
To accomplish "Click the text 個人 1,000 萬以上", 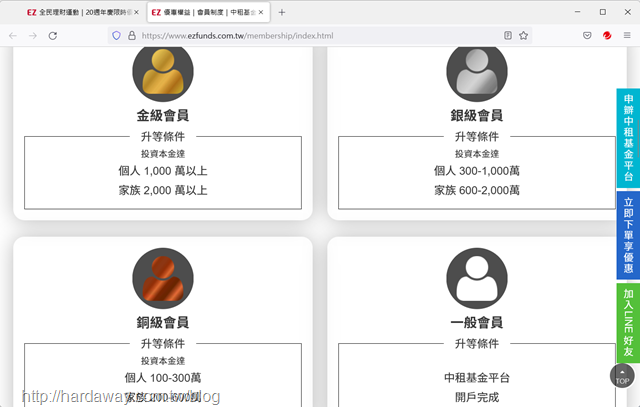I will tap(163, 171).
